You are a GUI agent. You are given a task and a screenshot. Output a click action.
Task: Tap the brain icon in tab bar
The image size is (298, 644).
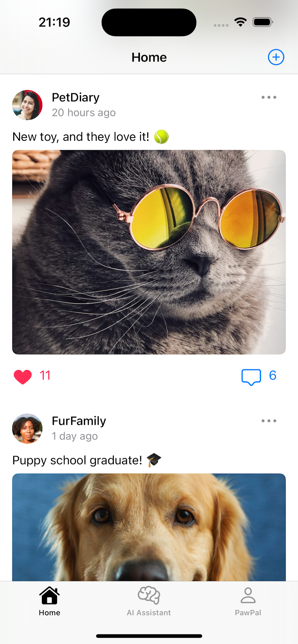149,595
